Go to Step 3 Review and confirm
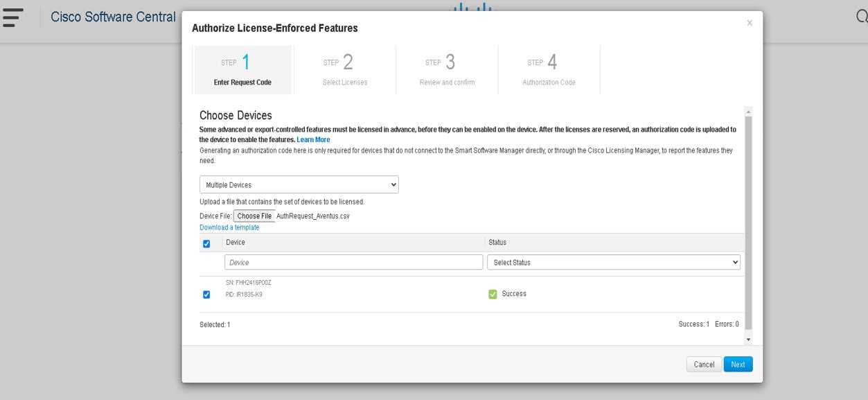Image resolution: width=868 pixels, height=400 pixels. [446, 69]
